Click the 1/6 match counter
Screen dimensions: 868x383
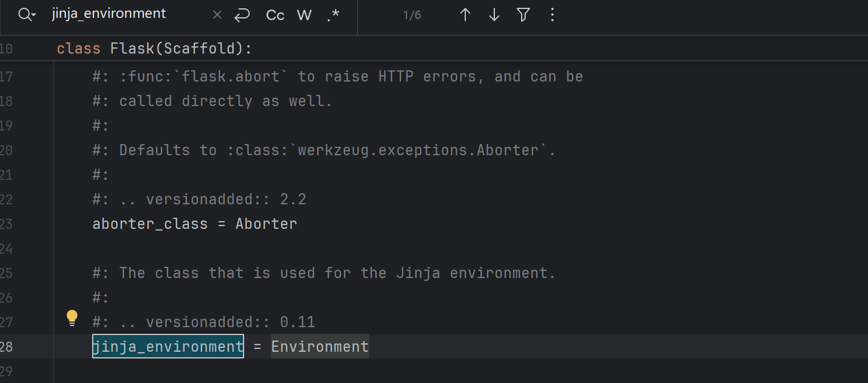coord(412,15)
